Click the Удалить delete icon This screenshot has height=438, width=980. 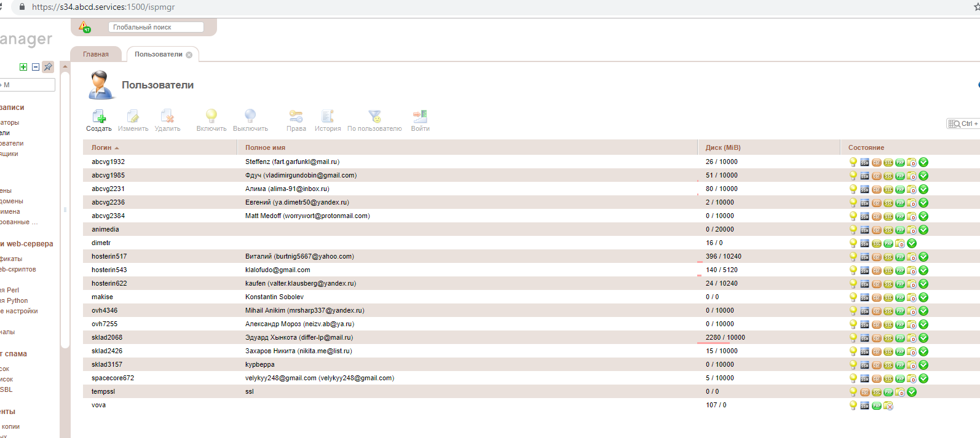[167, 117]
